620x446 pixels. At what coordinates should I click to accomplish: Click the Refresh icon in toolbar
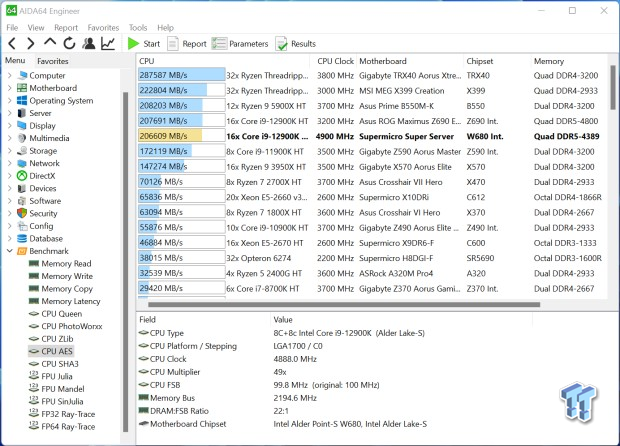pyautogui.click(x=69, y=44)
